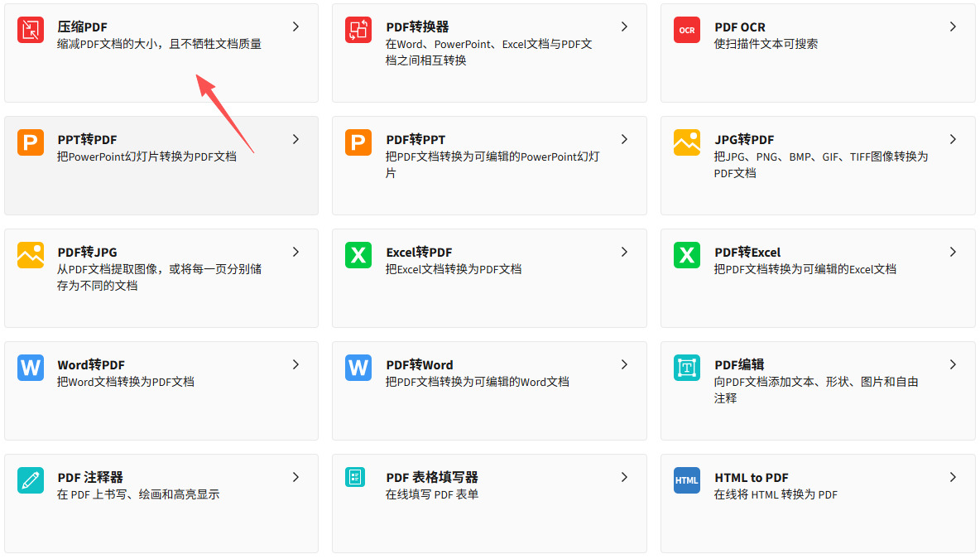Click the red OCR icon
Screen dimensions: 980x559
[x=687, y=30]
